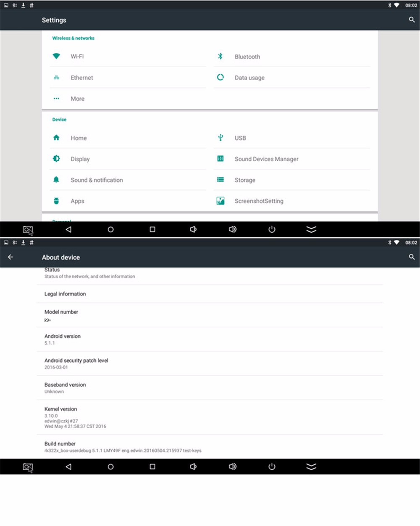Open Wi-Fi in Wireless & networks list
420x526 pixels.
coord(77,56)
